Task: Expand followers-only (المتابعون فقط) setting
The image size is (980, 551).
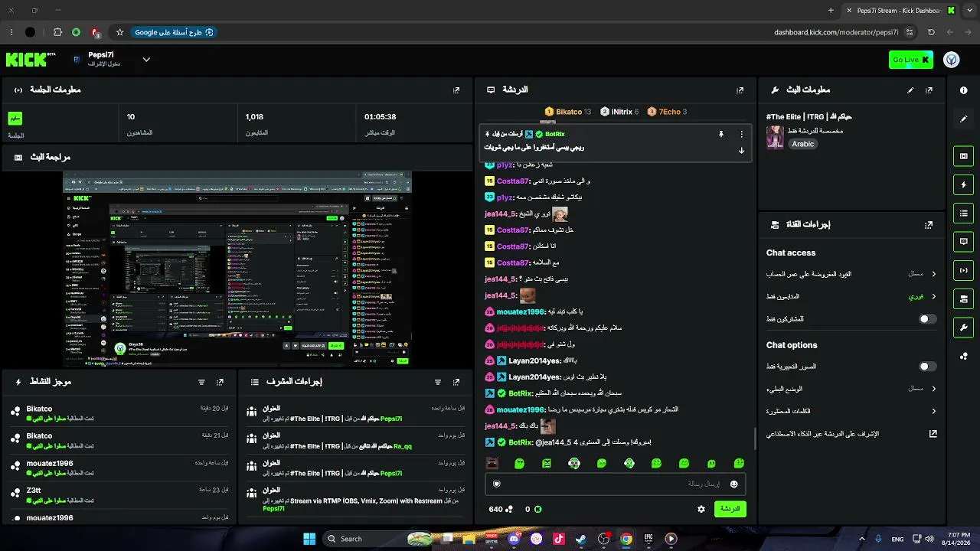Action: (851, 296)
